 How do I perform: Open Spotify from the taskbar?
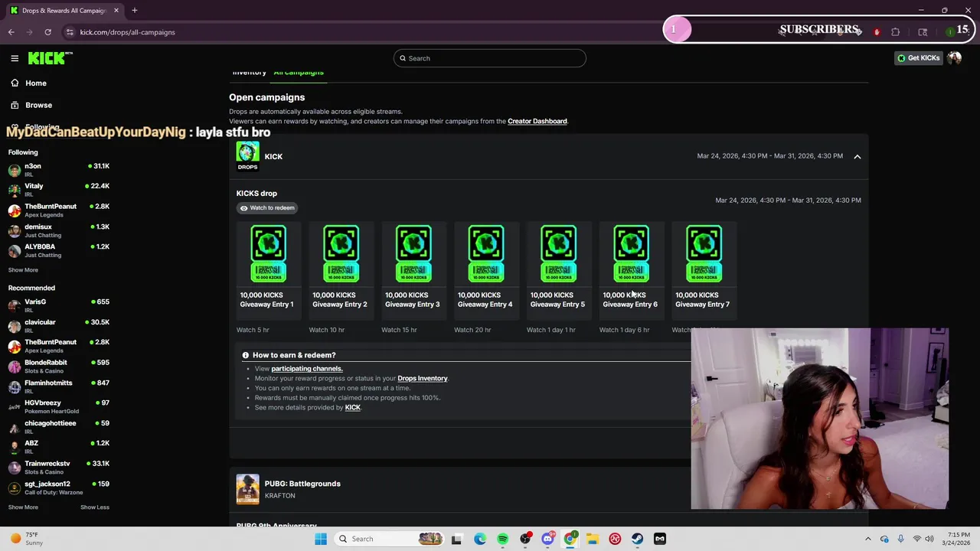(502, 539)
